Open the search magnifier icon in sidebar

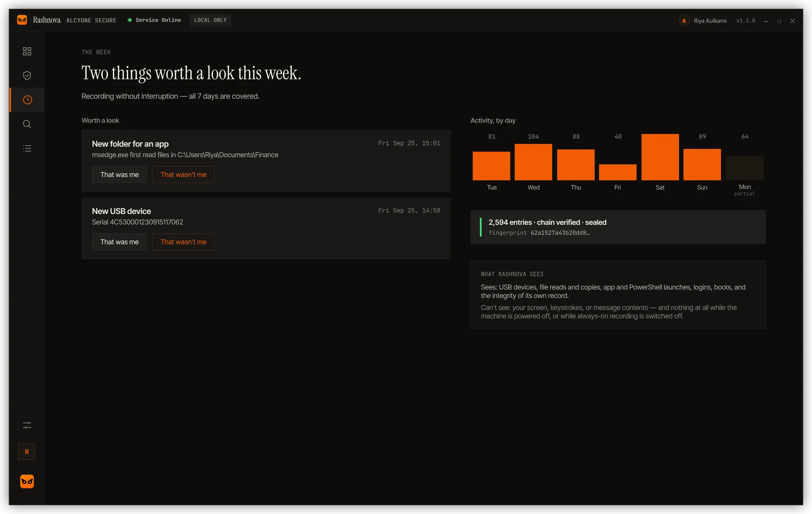click(x=27, y=124)
